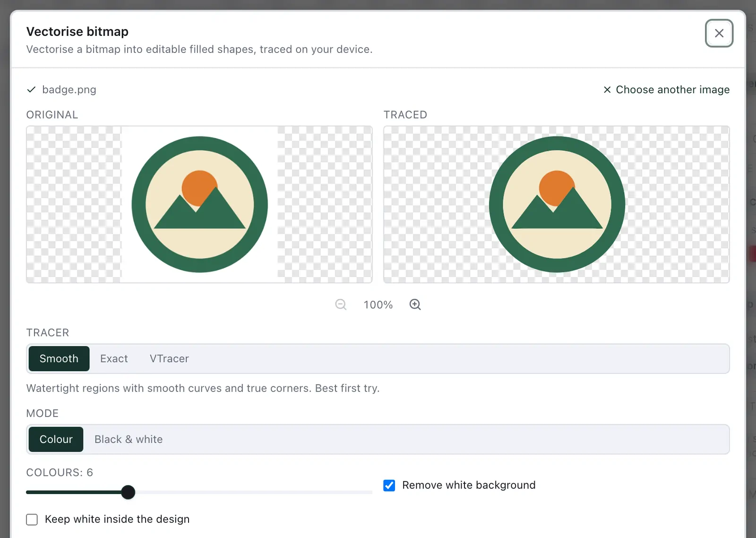Click the Choose another image link
The width and height of the screenshot is (756, 538).
click(672, 89)
